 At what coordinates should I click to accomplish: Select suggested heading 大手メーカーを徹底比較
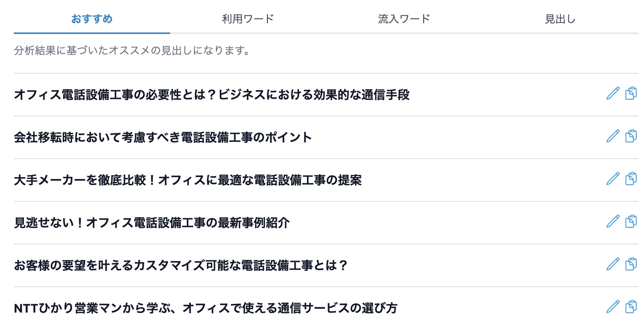(188, 180)
